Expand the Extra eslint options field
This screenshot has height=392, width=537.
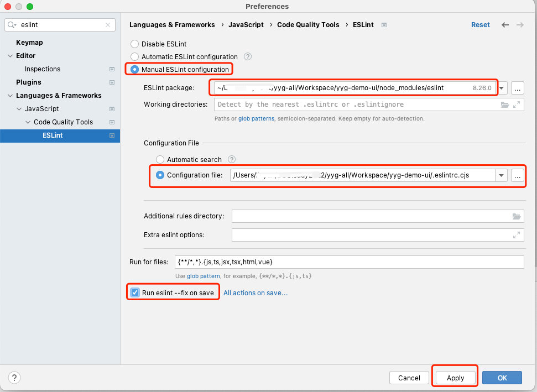tap(517, 235)
